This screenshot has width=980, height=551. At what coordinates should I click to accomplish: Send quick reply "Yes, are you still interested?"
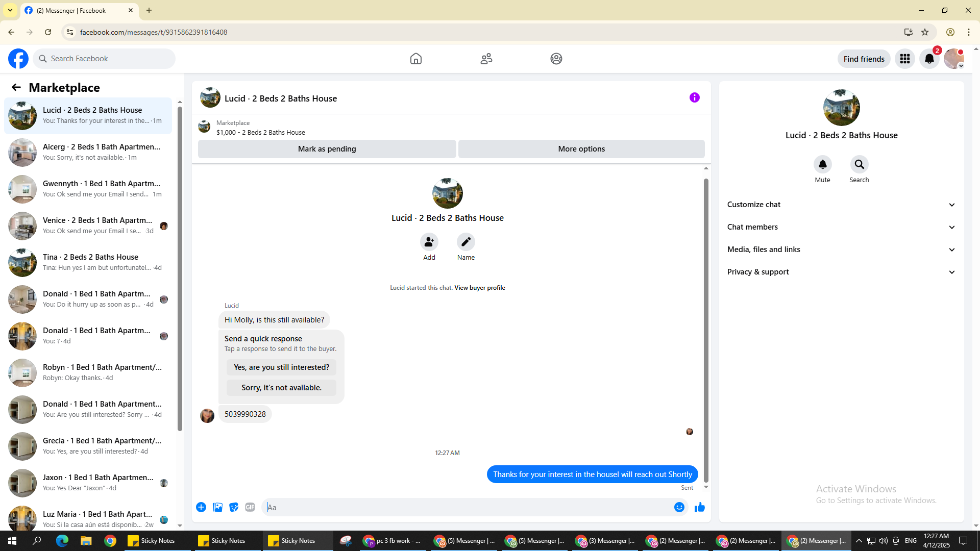click(x=281, y=367)
